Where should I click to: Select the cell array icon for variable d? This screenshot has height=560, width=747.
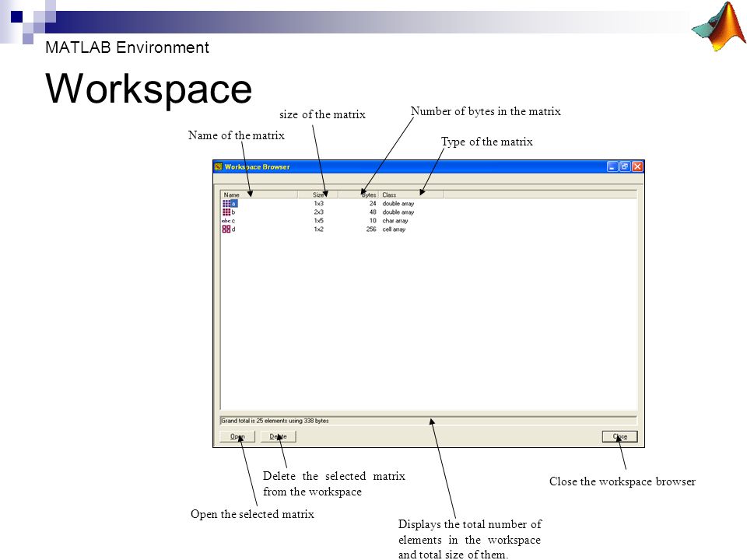pyautogui.click(x=226, y=229)
